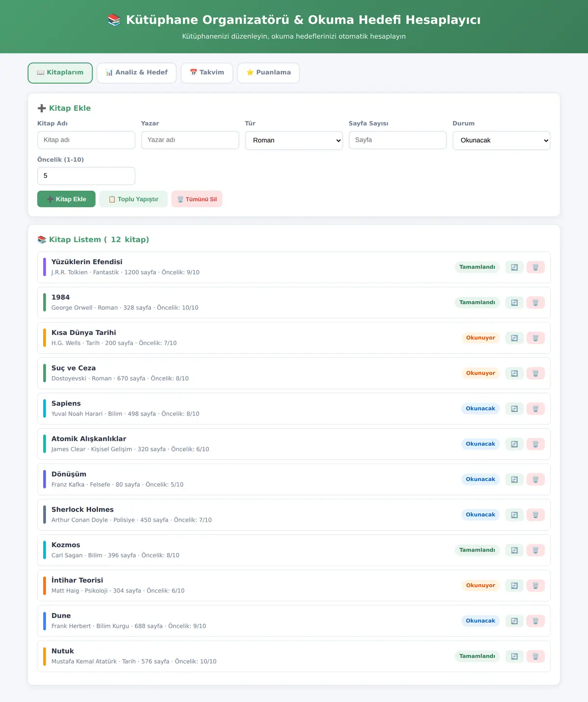588x702 pixels.
Task: Click the Tümünü Sil button
Action: [196, 199]
